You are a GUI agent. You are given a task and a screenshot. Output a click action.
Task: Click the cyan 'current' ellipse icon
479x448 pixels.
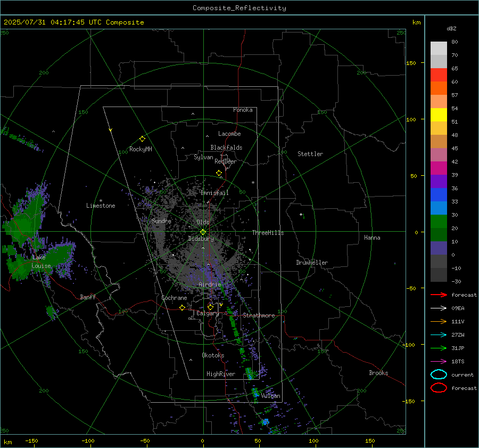[x=439, y=374]
